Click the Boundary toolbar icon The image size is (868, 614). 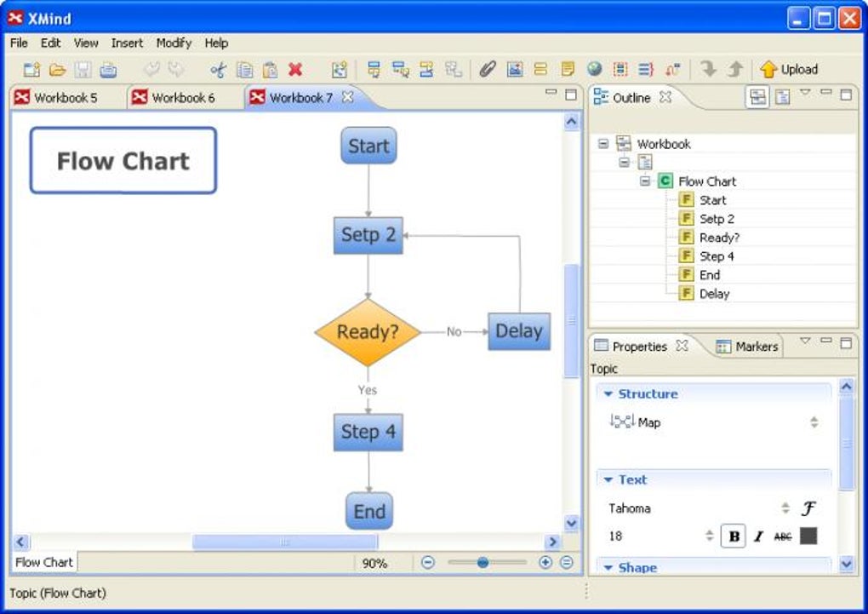[620, 69]
